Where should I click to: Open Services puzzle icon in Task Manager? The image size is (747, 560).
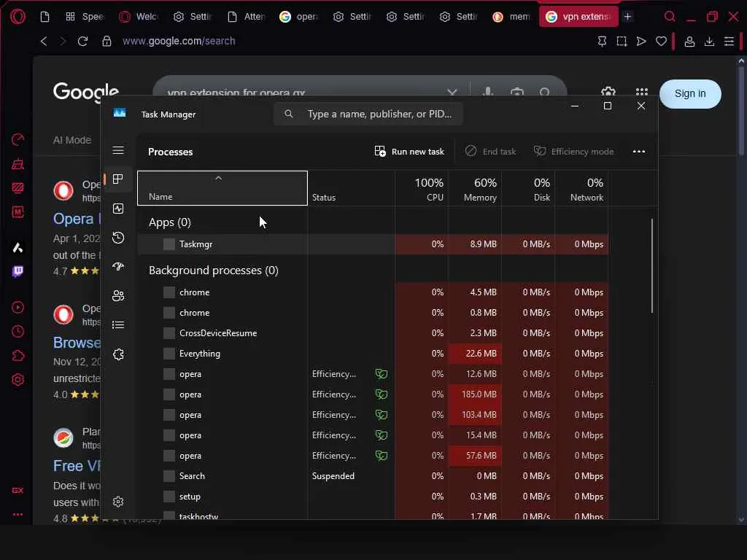[118, 354]
